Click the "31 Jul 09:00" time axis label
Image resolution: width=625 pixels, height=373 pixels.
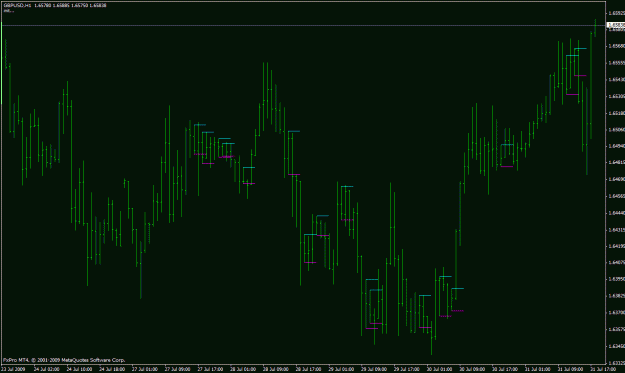point(570,369)
